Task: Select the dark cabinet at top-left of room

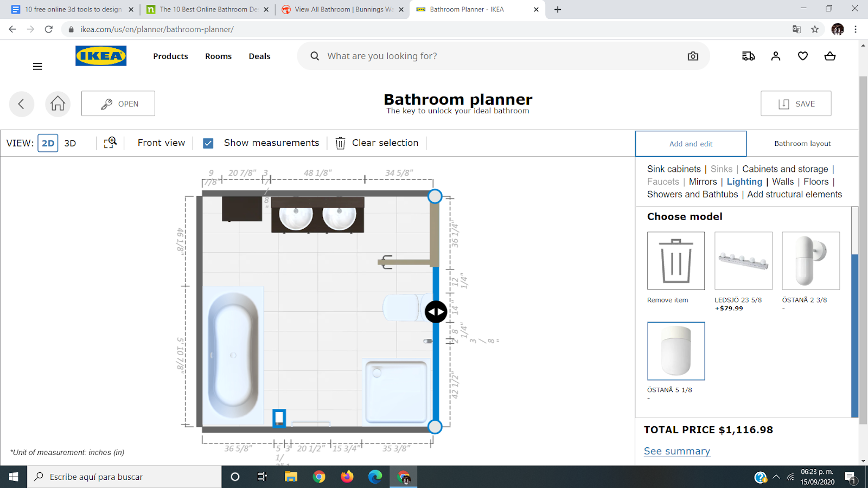Action: pyautogui.click(x=242, y=209)
